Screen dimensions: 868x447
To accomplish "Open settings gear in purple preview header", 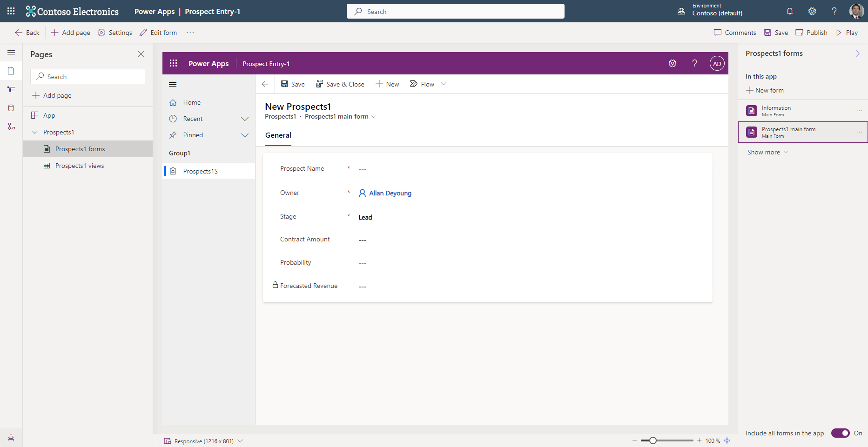I will 673,63.
